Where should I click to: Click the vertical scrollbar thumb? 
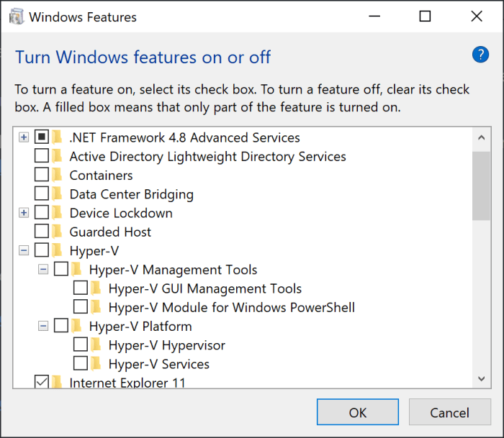[x=481, y=186]
